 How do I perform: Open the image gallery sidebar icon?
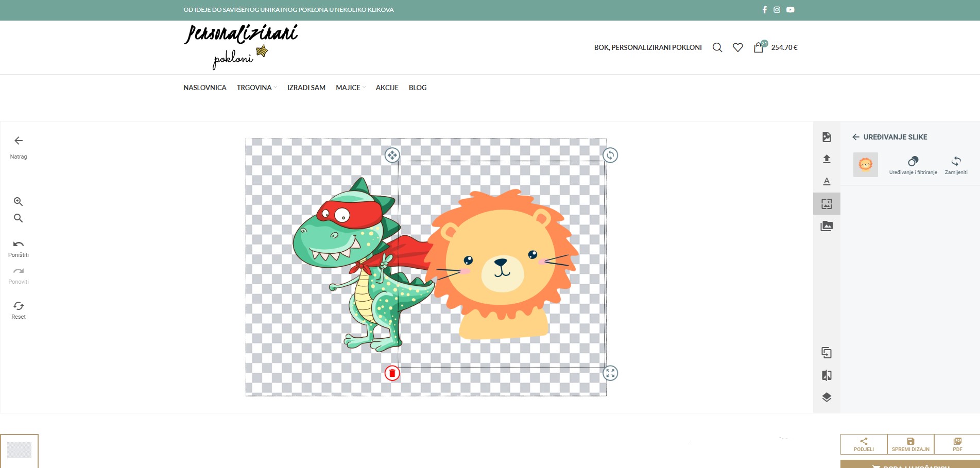point(827,226)
